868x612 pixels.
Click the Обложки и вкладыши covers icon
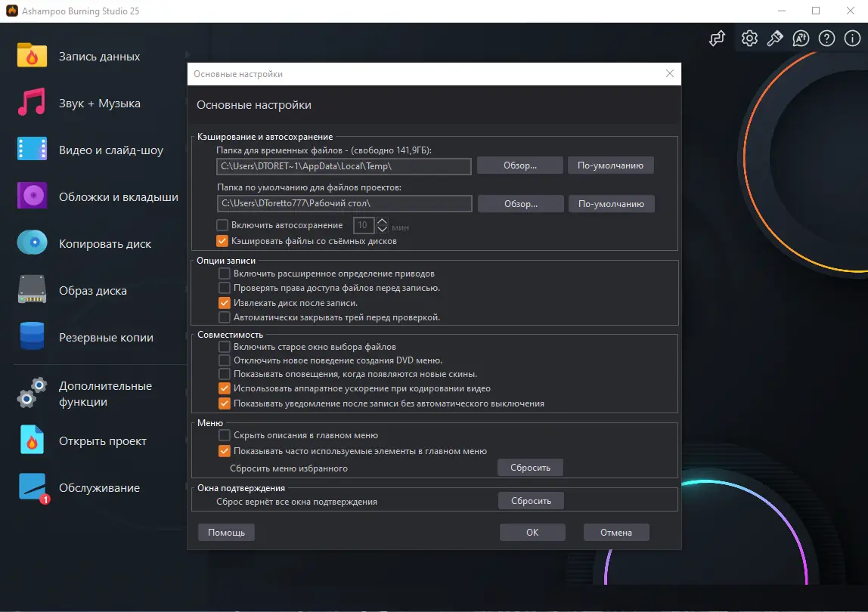click(30, 196)
